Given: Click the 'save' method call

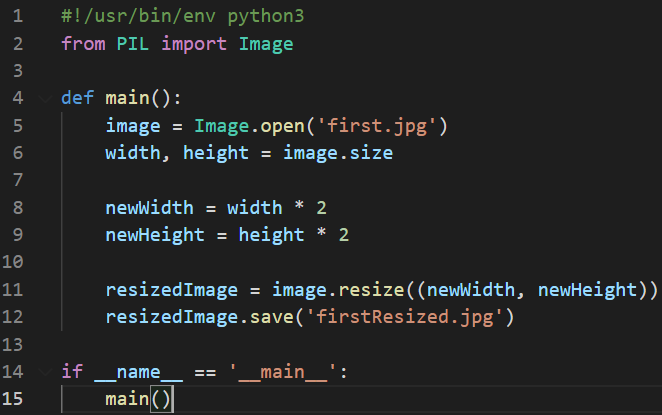Looking at the screenshot, I should (x=271, y=317).
